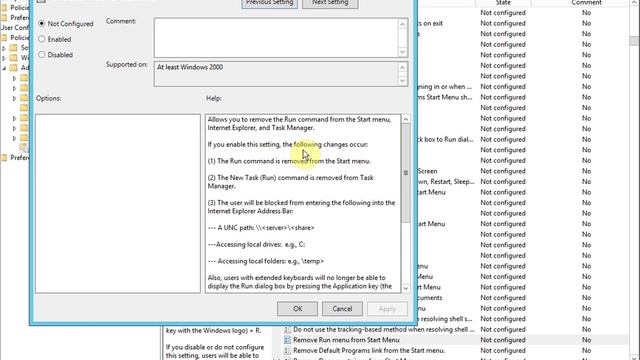The width and height of the screenshot is (640, 360).
Task: Select the Enabled radio button
Action: tap(42, 39)
